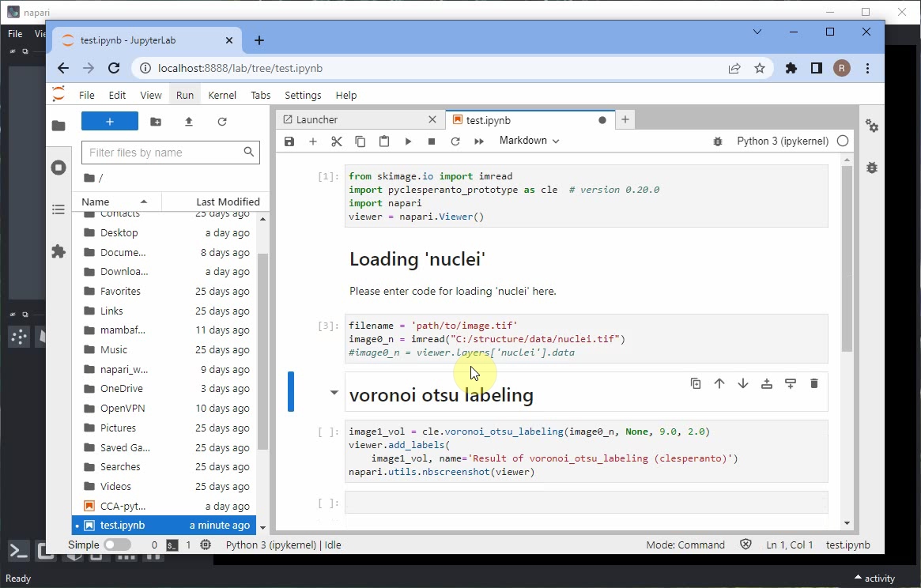Upload files using the upload arrow icon

(x=189, y=122)
